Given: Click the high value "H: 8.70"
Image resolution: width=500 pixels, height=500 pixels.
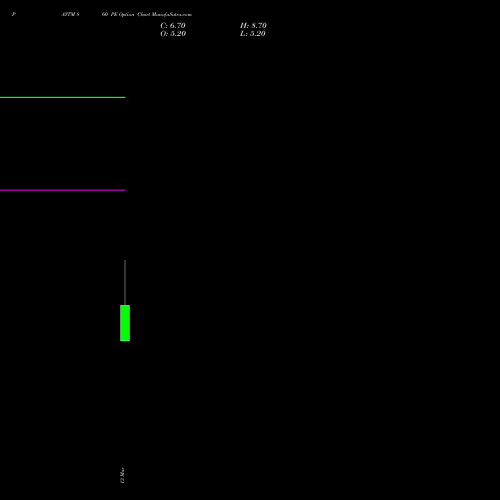Looking at the screenshot, I should pyautogui.click(x=253, y=26).
